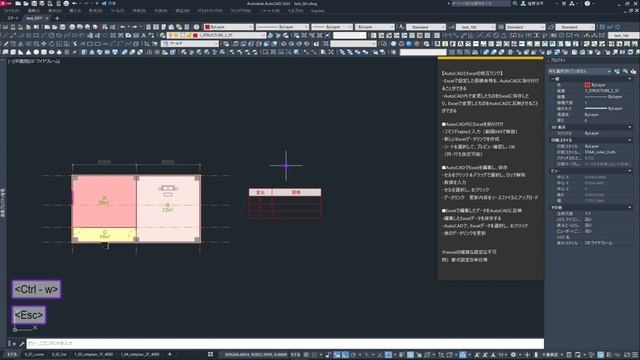
Task: Select the Box solid tool in Modeling toolbar
Action: (x=13, y=52)
